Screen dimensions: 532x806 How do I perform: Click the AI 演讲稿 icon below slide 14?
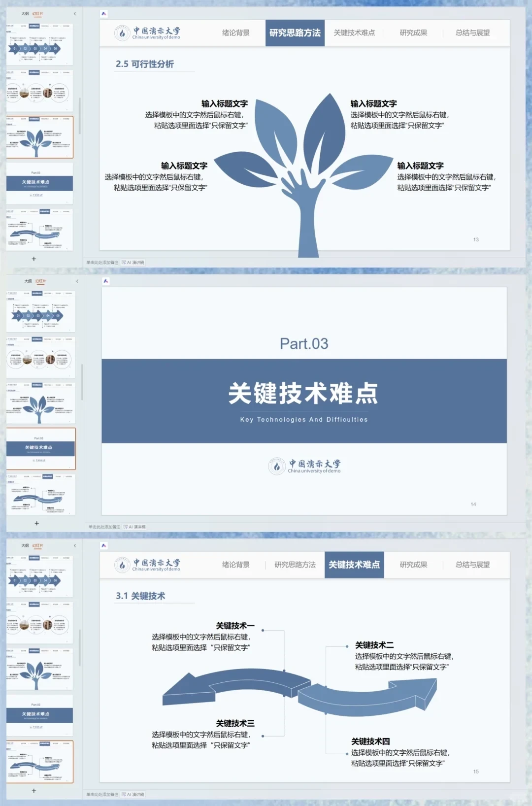click(x=134, y=527)
